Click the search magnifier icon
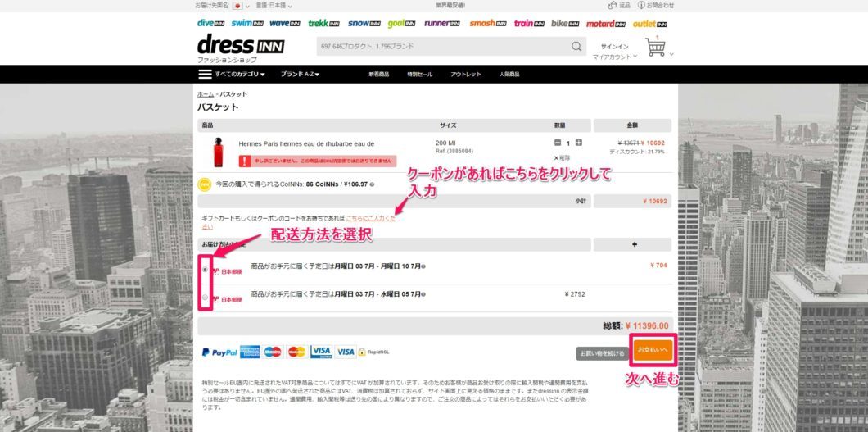This screenshot has height=432, width=868. 576,47
